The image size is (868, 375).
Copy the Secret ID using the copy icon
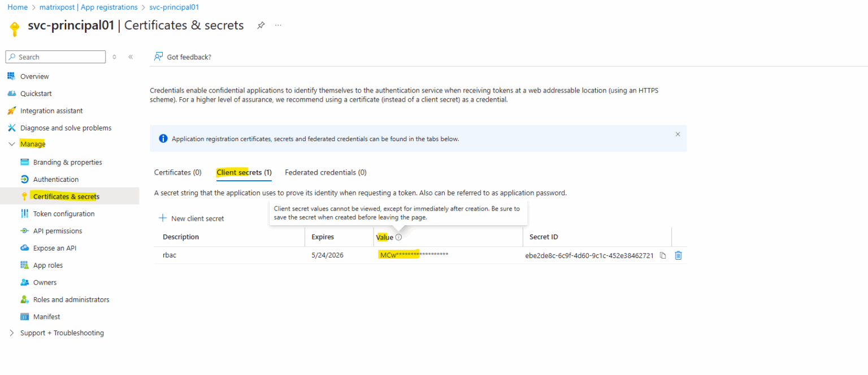[x=662, y=255]
